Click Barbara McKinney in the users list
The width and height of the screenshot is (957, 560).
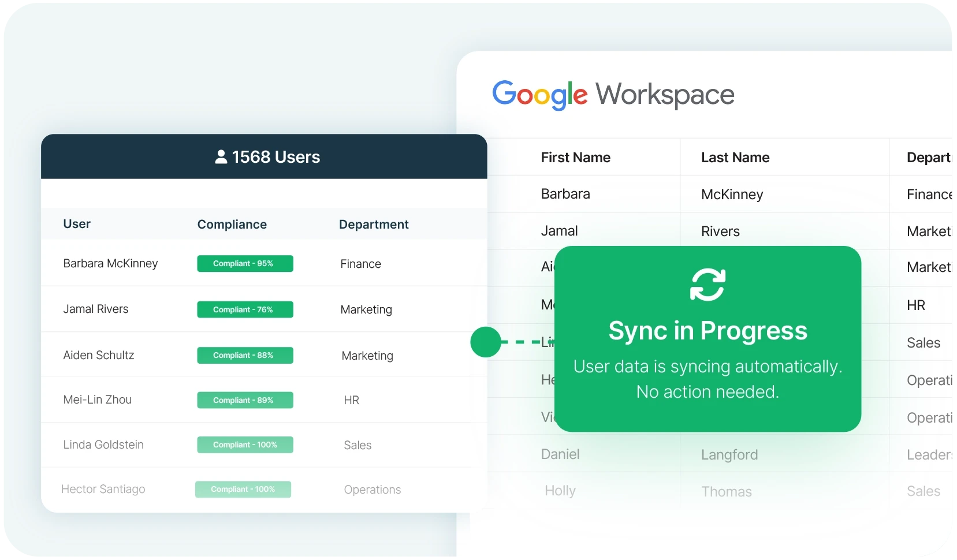[110, 263]
